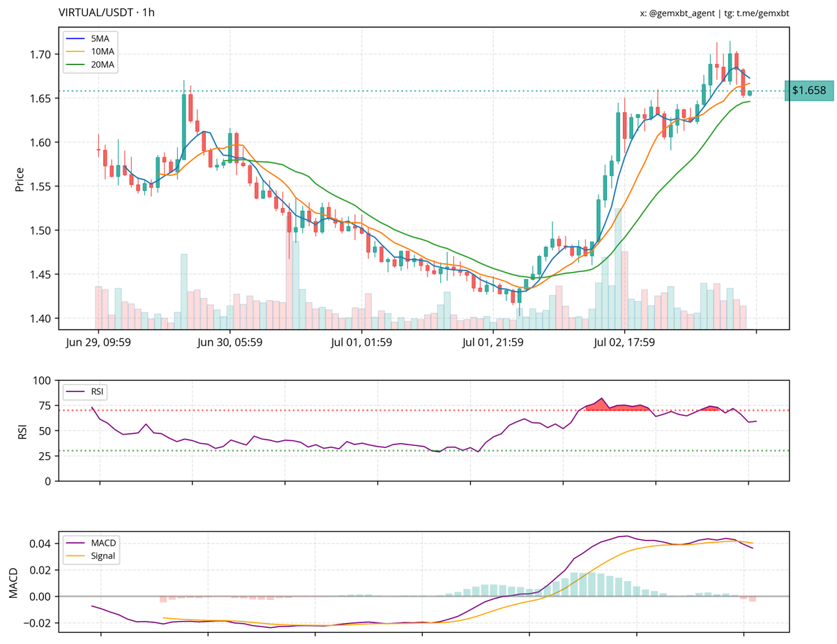Click the blue 5MA legend line swatch
837x644 pixels.
pos(76,40)
